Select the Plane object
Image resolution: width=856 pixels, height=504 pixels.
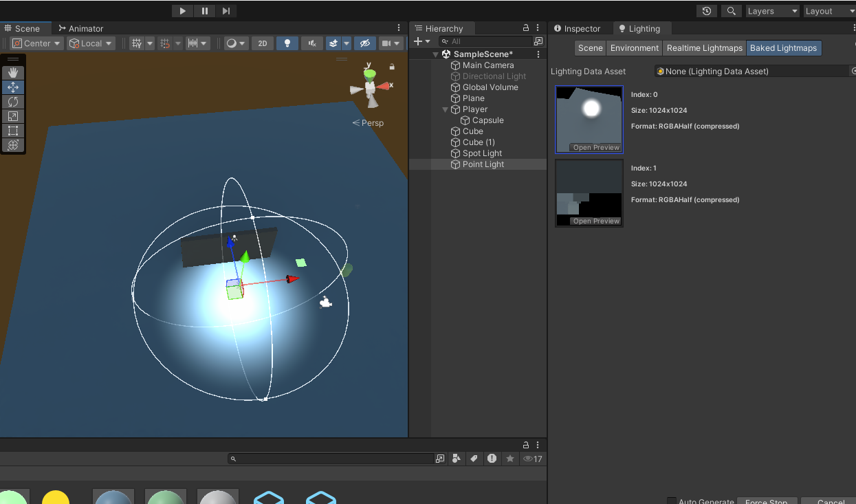coord(474,98)
